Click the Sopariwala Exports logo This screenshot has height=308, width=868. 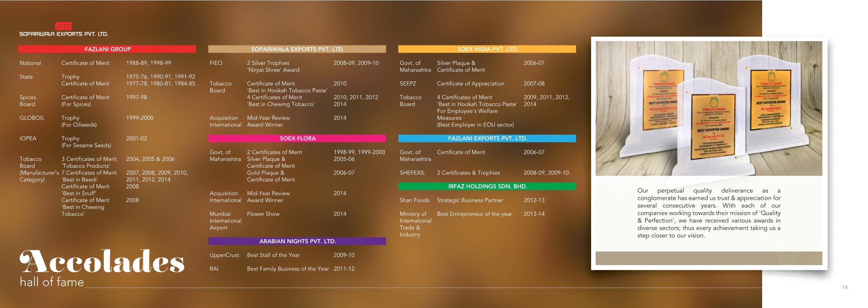(63, 29)
